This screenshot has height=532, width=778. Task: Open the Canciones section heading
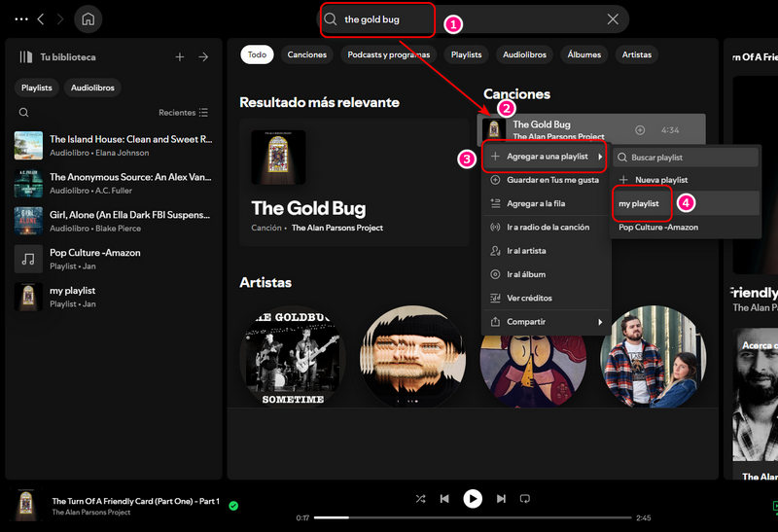pyautogui.click(x=516, y=93)
